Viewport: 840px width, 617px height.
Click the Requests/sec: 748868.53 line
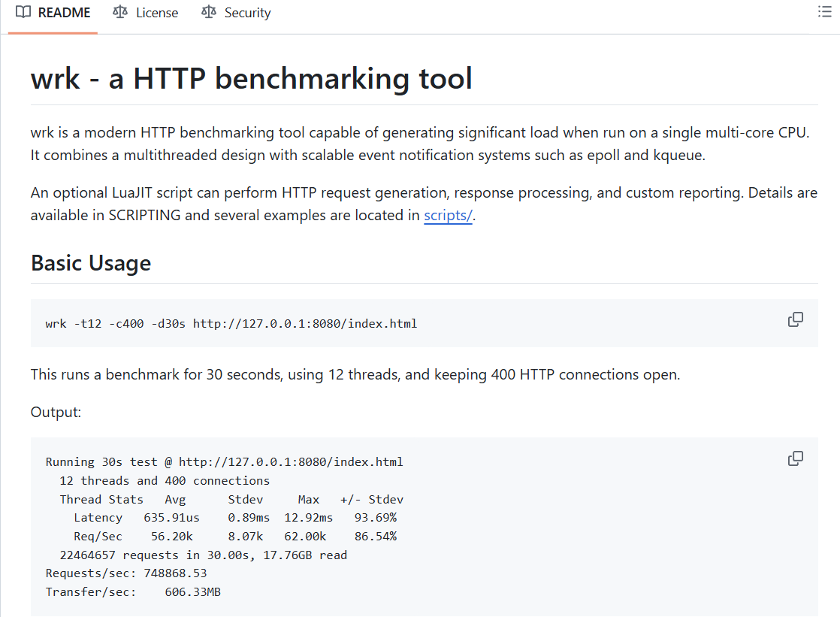point(125,573)
